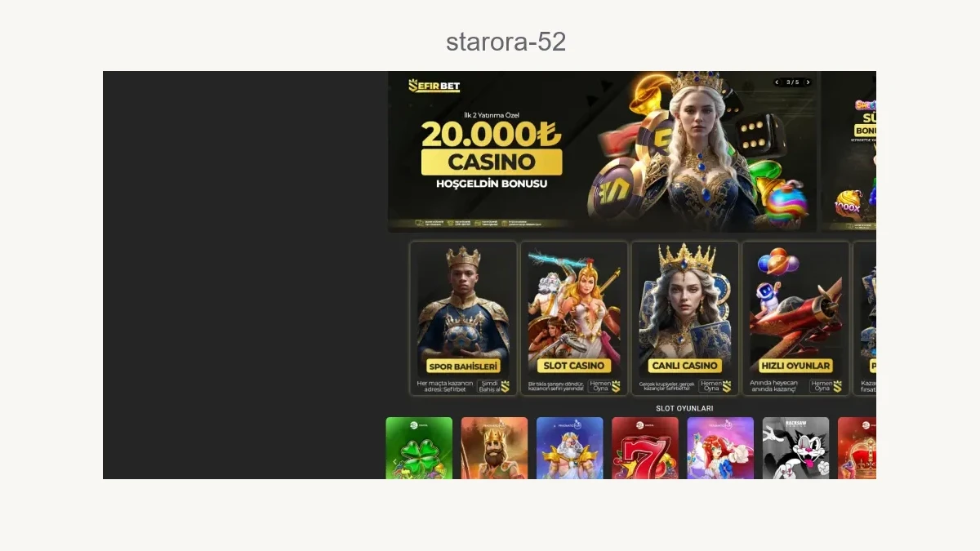Screen dimensions: 980x551
Task: Open the red crown slot game thumbnail
Action: tap(857, 448)
